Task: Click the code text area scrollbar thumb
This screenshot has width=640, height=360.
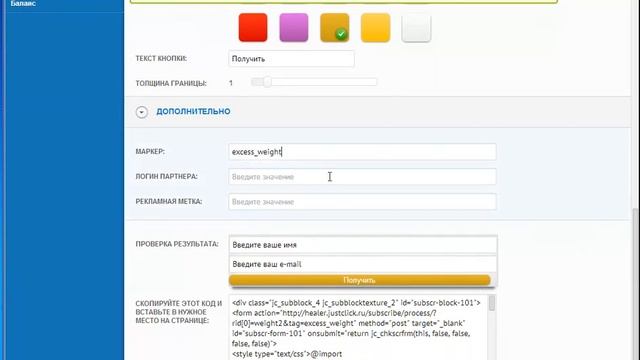Action: [492, 303]
